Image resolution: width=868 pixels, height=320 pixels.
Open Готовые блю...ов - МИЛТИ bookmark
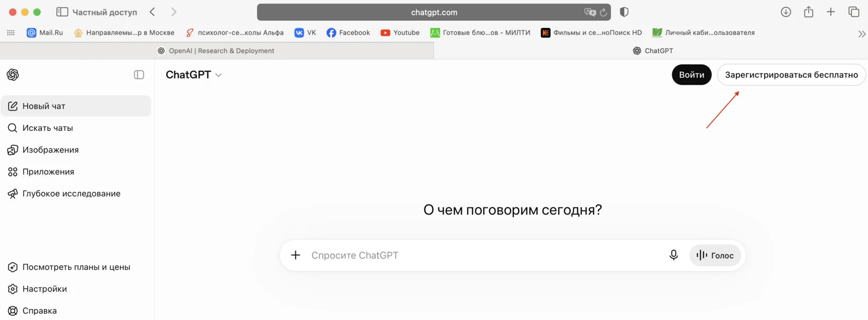481,33
